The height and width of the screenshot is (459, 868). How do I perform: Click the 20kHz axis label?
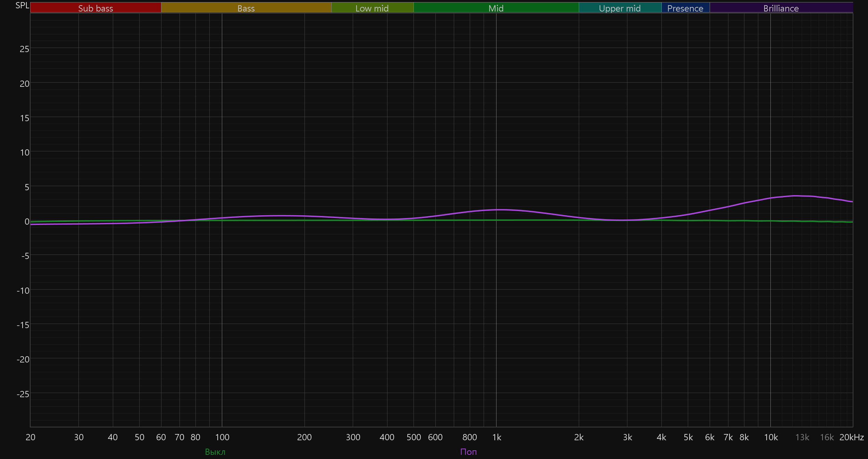[x=851, y=437]
